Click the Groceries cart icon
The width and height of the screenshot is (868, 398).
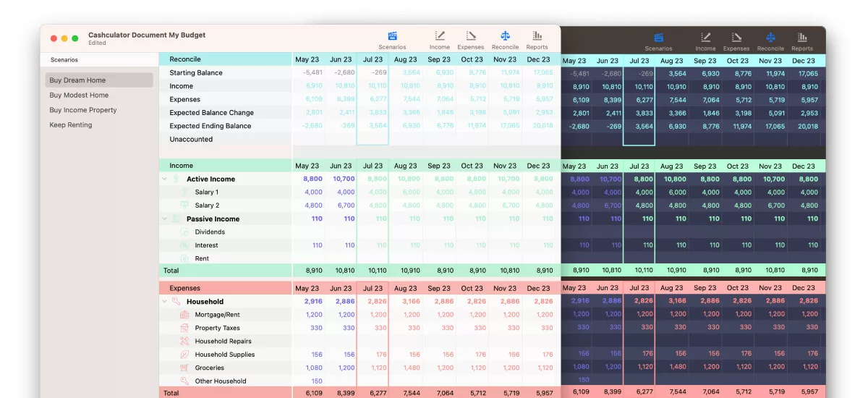(x=184, y=368)
